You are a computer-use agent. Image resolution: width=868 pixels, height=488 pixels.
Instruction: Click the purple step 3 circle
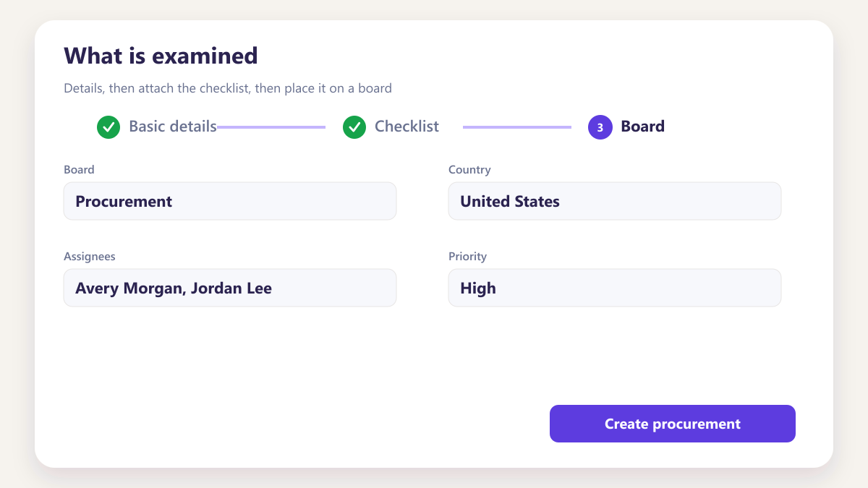[x=600, y=127]
